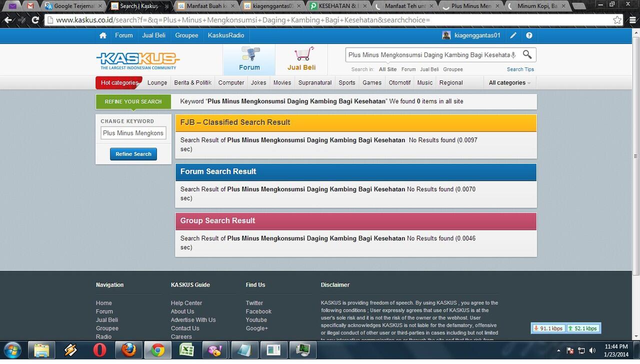Open Advertise With Us footer link
This screenshot has width=640, height=364.
(193, 320)
